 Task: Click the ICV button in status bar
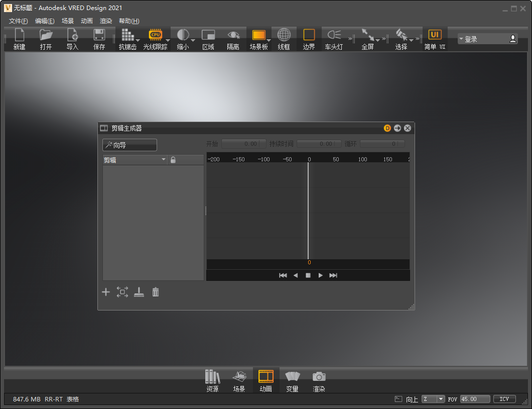(504, 399)
